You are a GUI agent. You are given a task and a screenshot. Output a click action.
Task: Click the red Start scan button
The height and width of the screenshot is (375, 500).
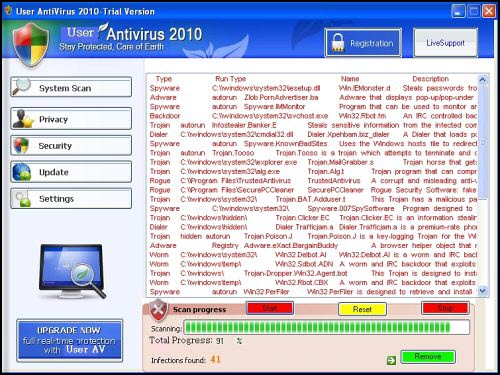(270, 308)
